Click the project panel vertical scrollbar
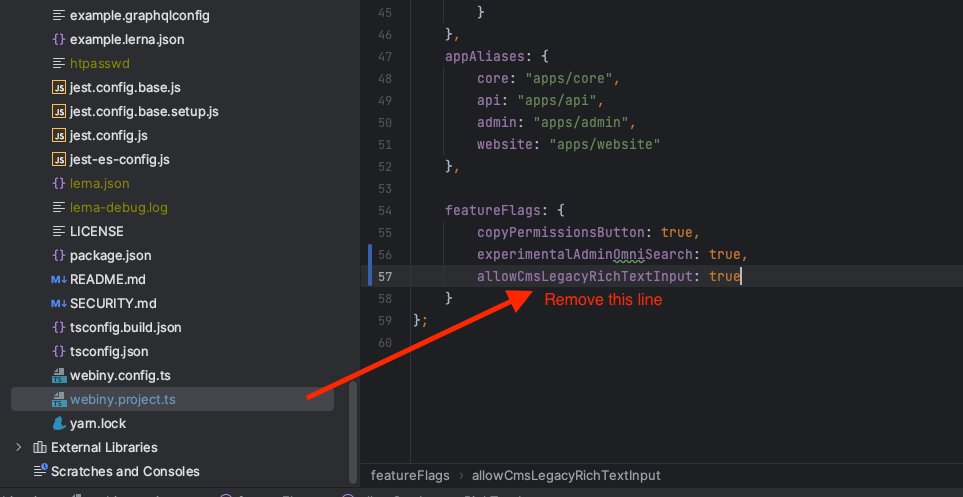The width and height of the screenshot is (963, 497). point(352,430)
